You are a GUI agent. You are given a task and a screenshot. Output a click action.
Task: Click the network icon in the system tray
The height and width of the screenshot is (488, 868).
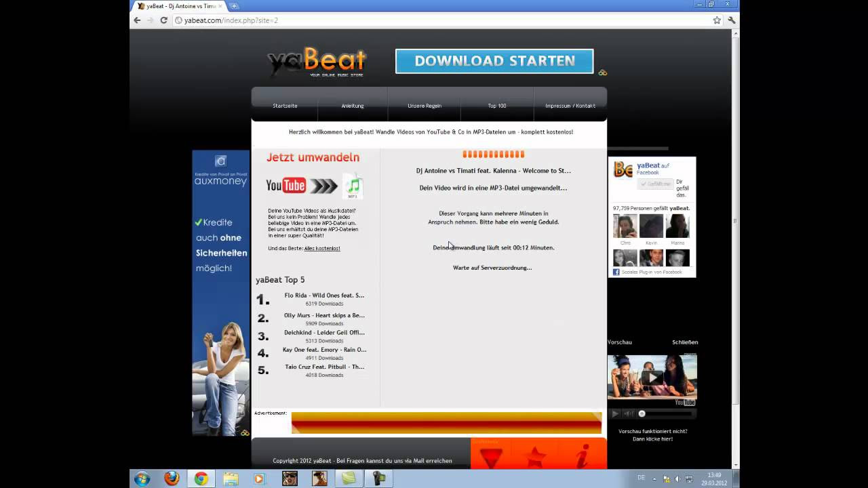[x=688, y=479]
